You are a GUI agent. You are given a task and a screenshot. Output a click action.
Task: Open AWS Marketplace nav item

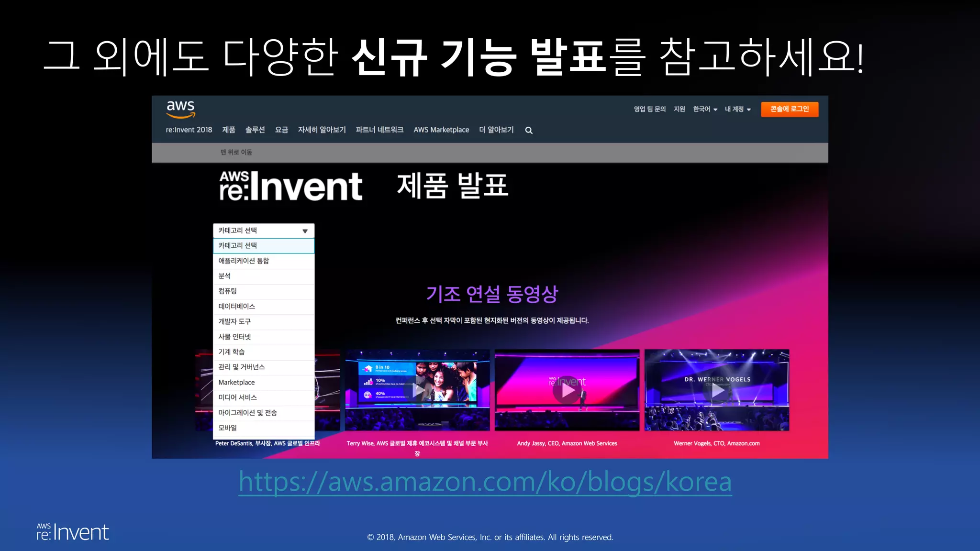pyautogui.click(x=441, y=130)
